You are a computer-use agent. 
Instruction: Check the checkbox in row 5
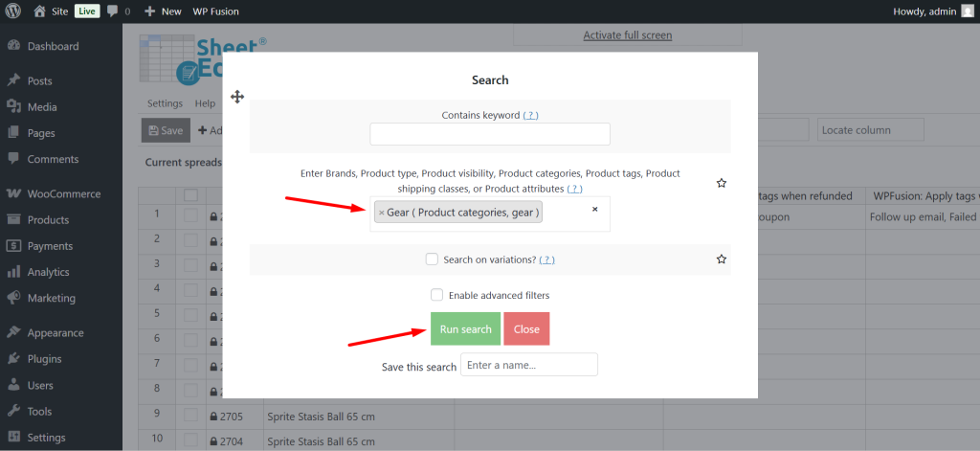tap(190, 316)
